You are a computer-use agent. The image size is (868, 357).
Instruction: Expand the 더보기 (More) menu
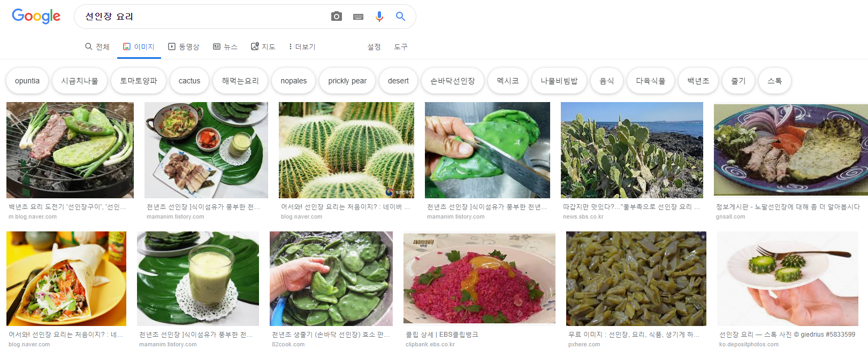(x=302, y=47)
